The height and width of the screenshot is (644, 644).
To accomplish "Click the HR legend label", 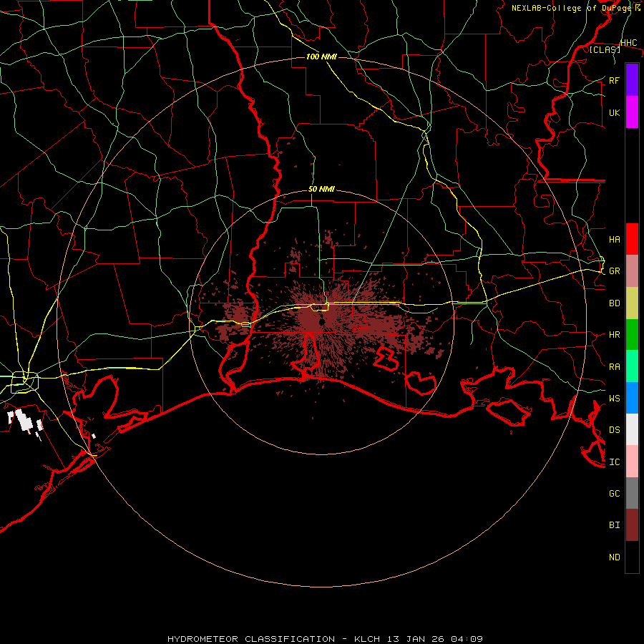I will point(614,335).
